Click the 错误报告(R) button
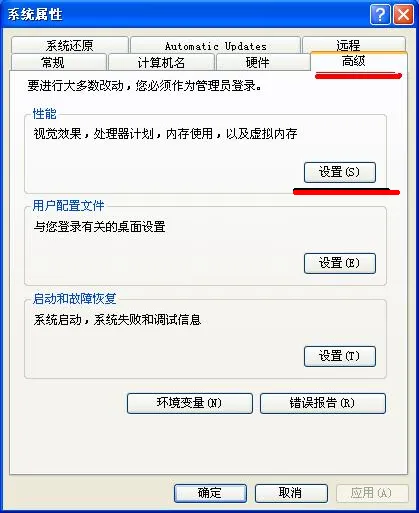This screenshot has height=513, width=419. pos(323,403)
